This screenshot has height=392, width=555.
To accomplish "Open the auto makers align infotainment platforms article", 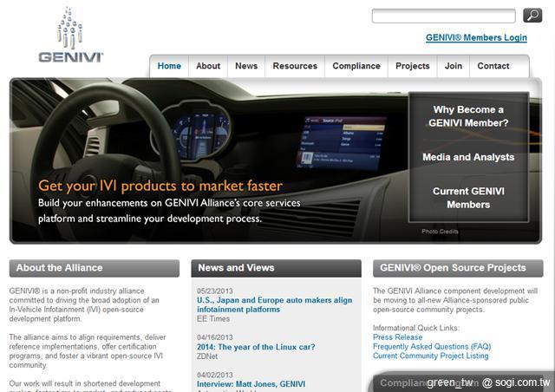I will (x=274, y=304).
